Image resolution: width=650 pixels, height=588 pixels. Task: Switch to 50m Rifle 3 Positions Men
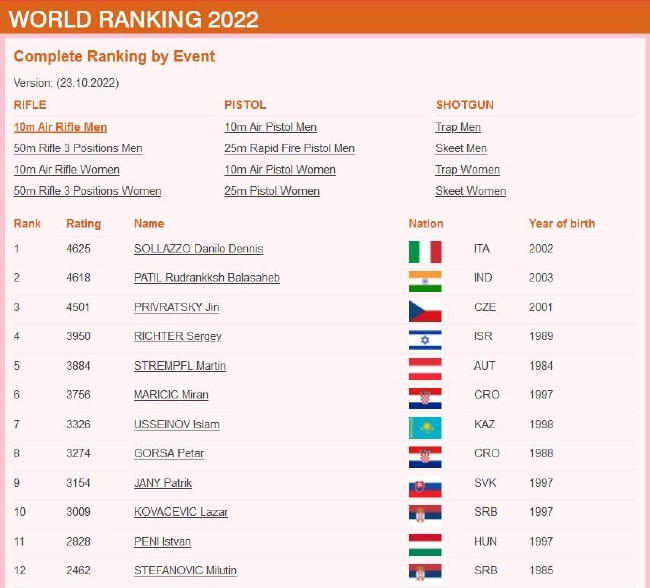click(78, 148)
